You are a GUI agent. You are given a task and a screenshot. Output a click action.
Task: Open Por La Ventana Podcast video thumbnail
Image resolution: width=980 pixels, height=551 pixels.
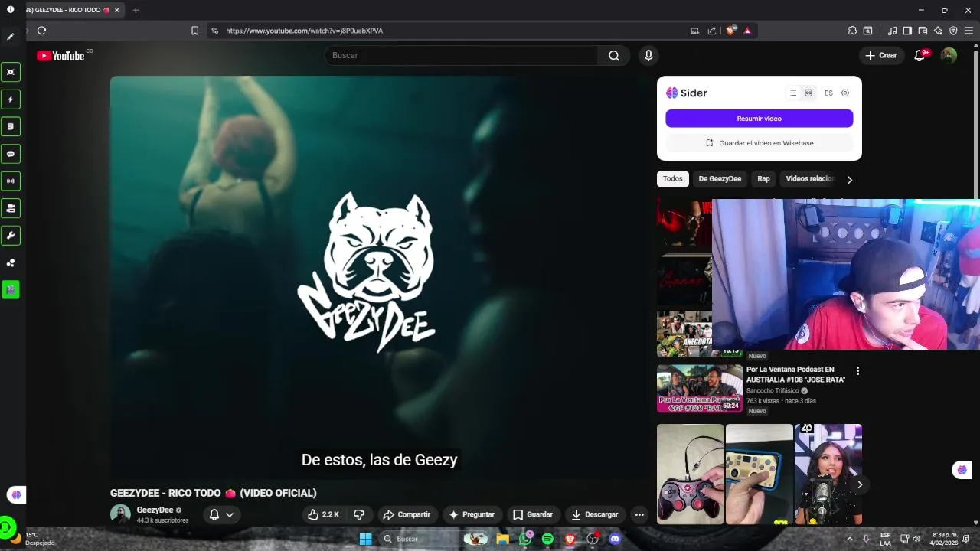[x=700, y=388]
